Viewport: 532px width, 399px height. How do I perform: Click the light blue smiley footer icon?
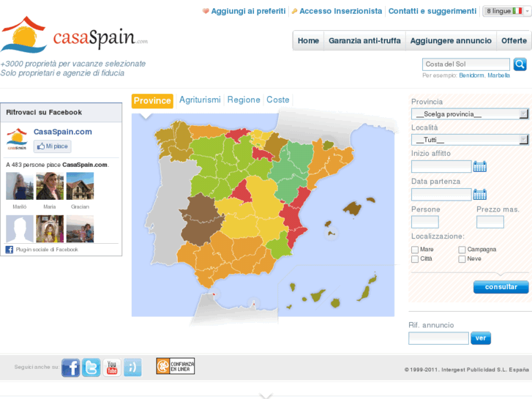132,368
